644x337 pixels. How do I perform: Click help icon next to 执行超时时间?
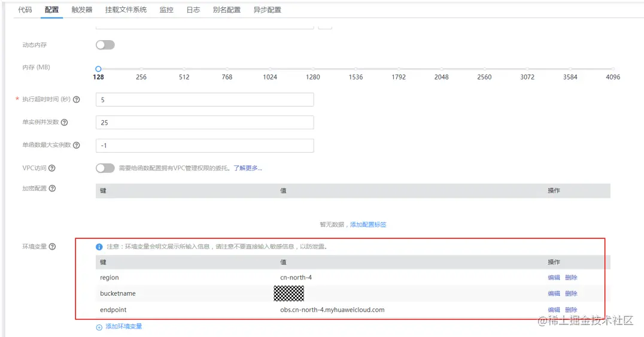coord(77,99)
